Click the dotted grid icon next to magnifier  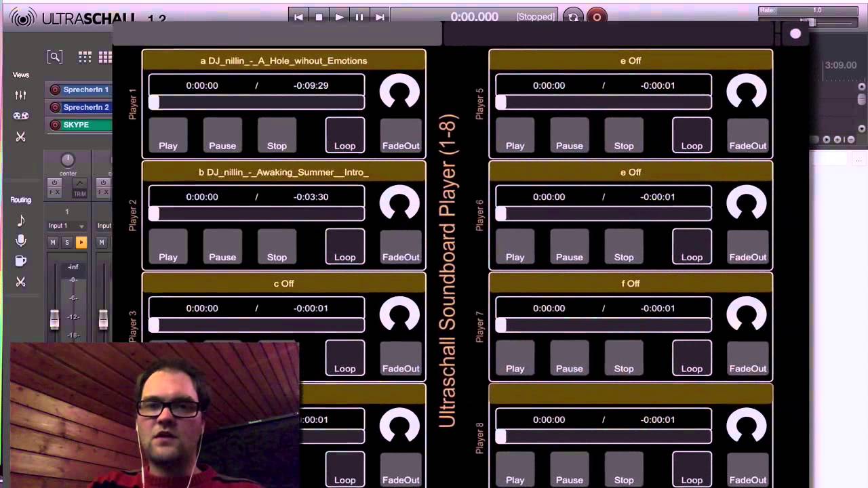pyautogui.click(x=85, y=58)
